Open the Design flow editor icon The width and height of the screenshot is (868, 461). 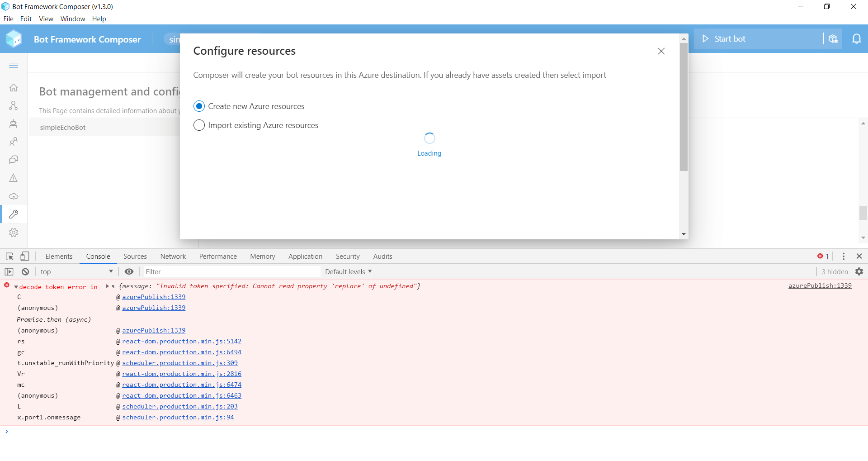[14, 105]
